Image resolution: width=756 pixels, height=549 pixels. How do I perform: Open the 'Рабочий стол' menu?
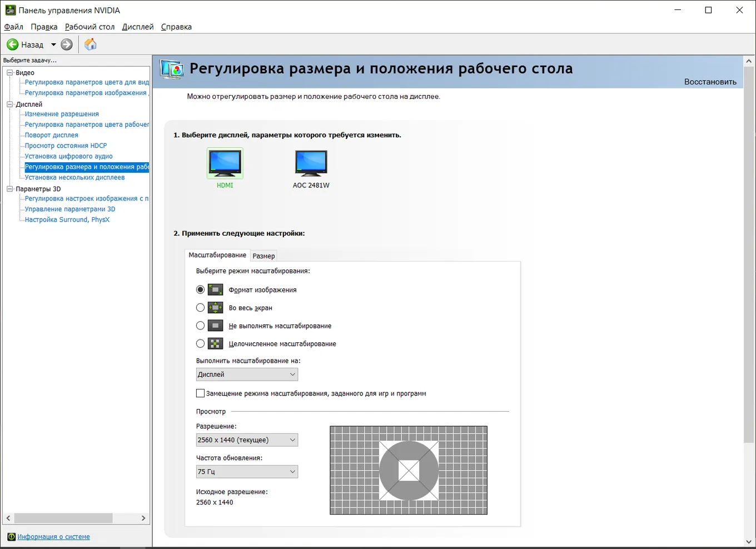pos(89,27)
